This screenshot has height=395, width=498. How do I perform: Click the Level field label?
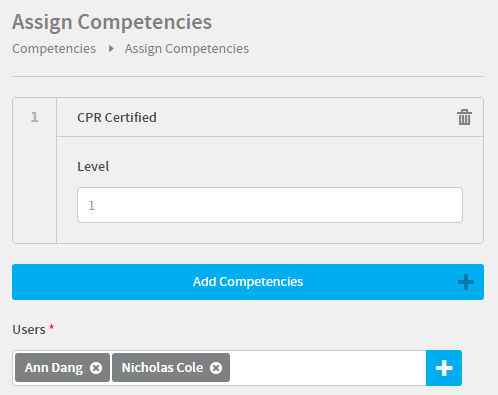[x=93, y=166]
